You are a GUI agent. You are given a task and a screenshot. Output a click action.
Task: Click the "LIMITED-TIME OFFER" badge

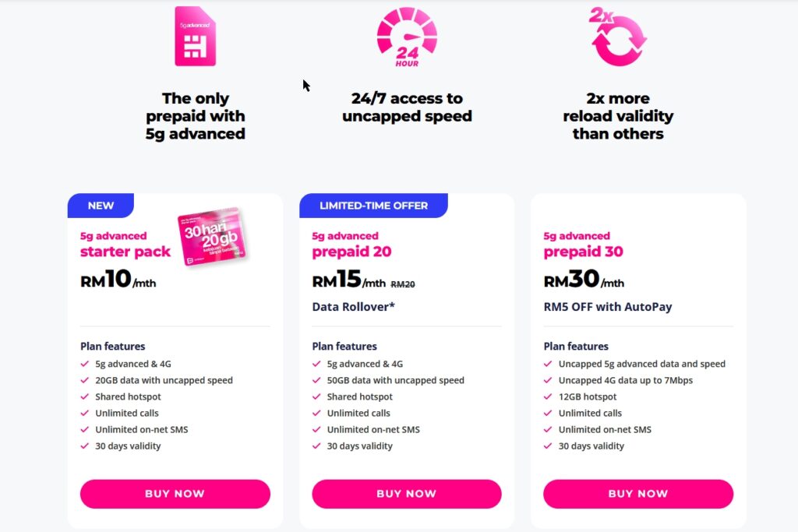click(373, 205)
